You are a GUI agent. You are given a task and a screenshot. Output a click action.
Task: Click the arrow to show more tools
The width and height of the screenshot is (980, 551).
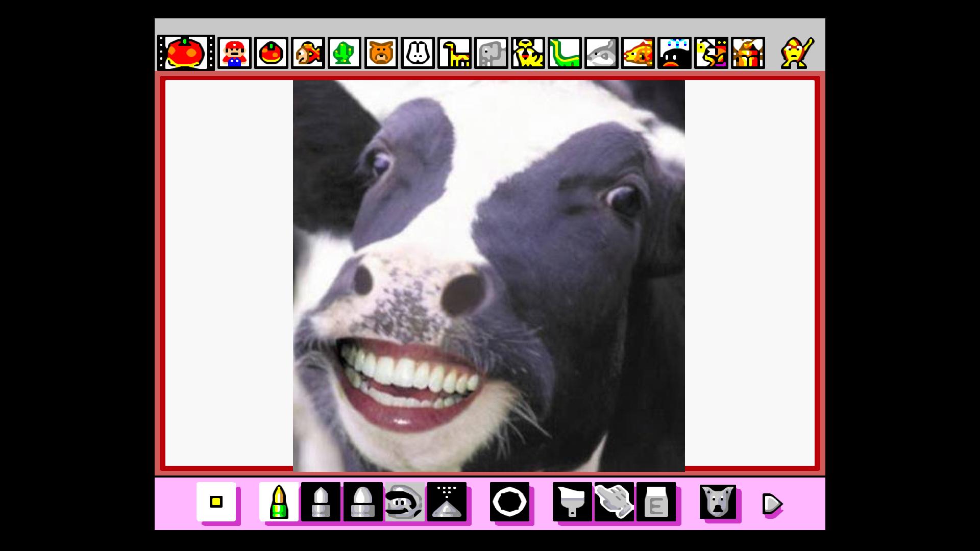(772, 504)
